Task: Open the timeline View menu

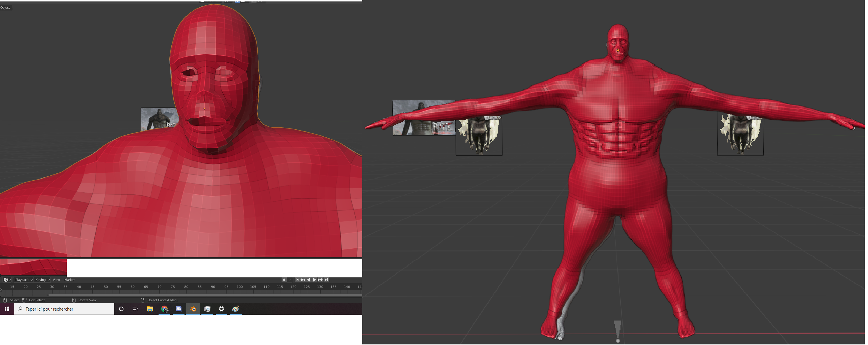Action: (56, 280)
